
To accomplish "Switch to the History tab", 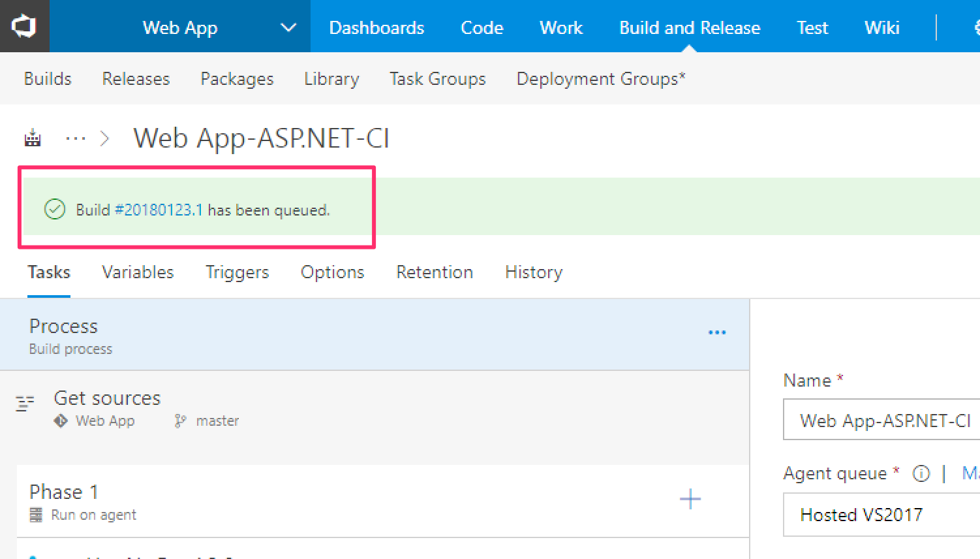I will pos(534,272).
